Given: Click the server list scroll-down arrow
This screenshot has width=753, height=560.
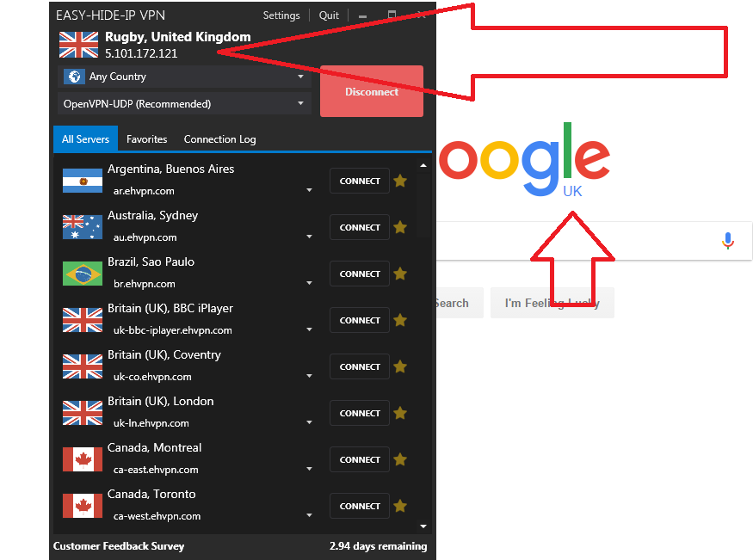Looking at the screenshot, I should [423, 526].
